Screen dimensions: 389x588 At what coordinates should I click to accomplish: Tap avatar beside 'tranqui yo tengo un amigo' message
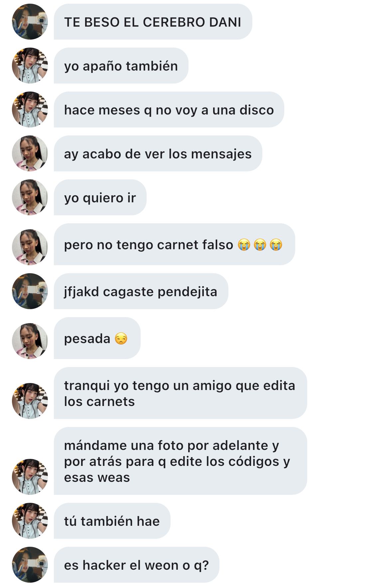[x=30, y=401]
